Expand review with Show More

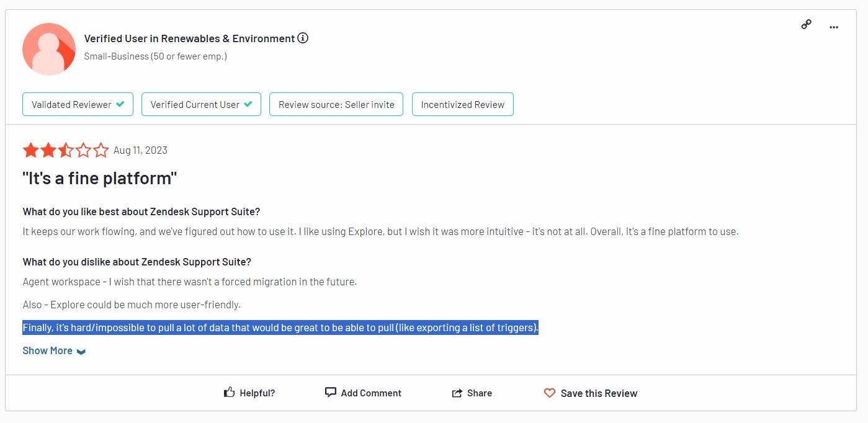click(x=48, y=351)
